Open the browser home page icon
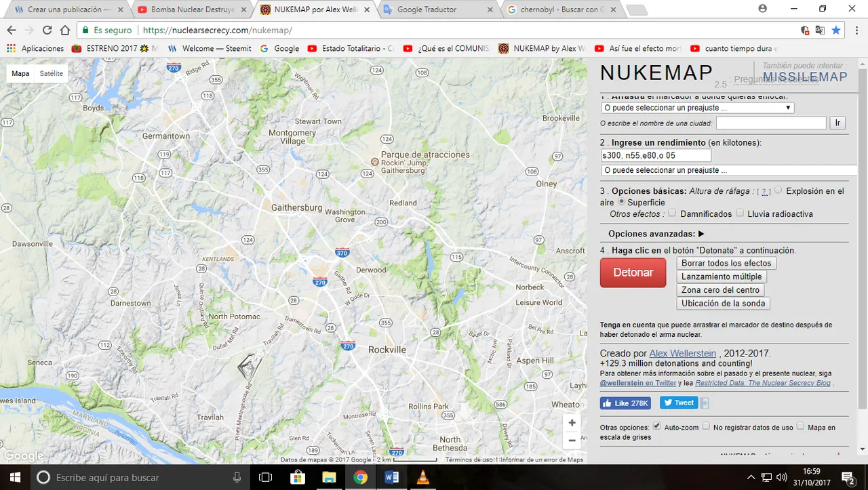The height and width of the screenshot is (490, 868). pos(65,30)
